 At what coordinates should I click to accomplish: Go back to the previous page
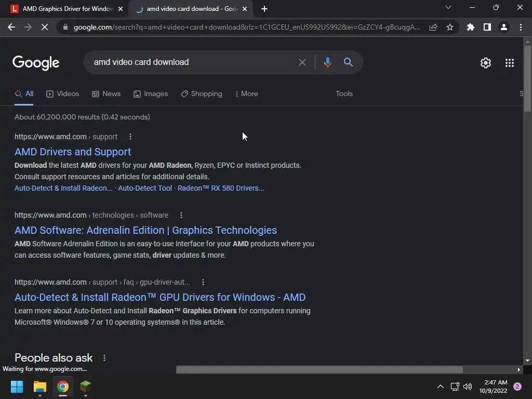tap(11, 27)
